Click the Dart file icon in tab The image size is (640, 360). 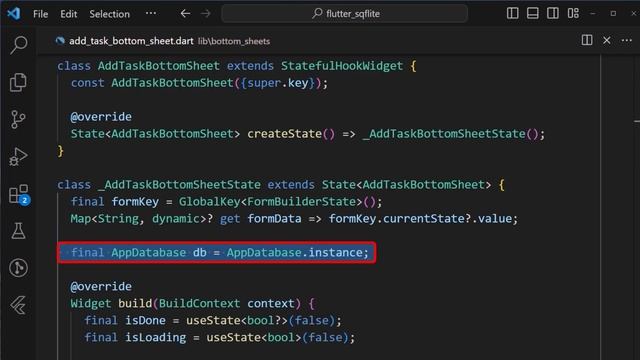(x=60, y=41)
